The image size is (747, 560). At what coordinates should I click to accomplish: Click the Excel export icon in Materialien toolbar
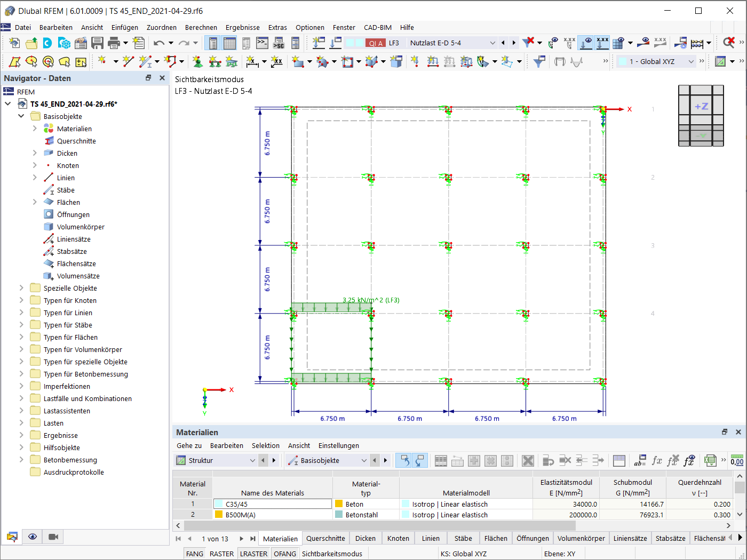pyautogui.click(x=710, y=460)
